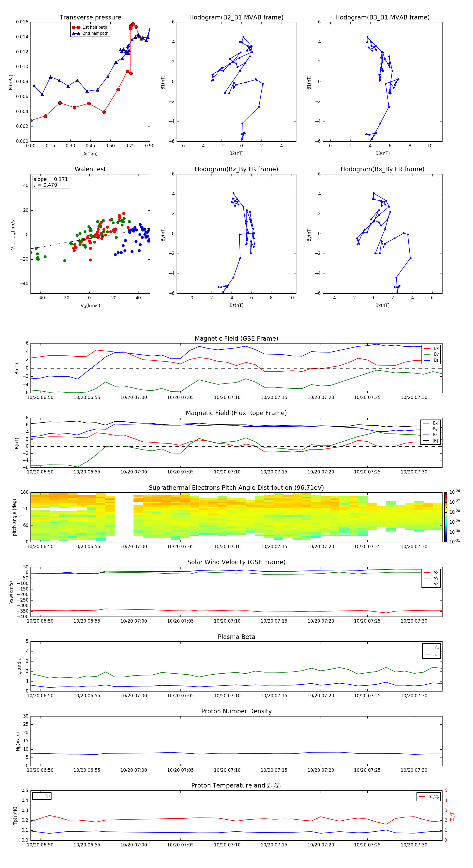
Task: Select the "1st half path" legend entry
Action: (90, 27)
